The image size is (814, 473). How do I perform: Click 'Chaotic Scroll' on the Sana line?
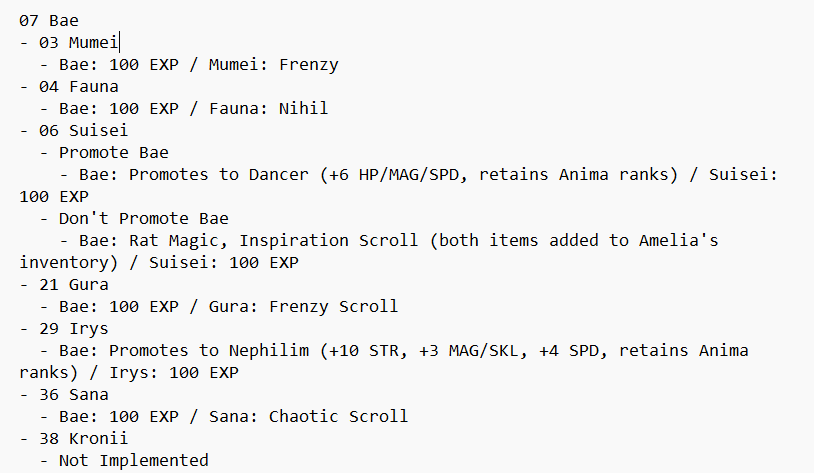tap(338, 416)
